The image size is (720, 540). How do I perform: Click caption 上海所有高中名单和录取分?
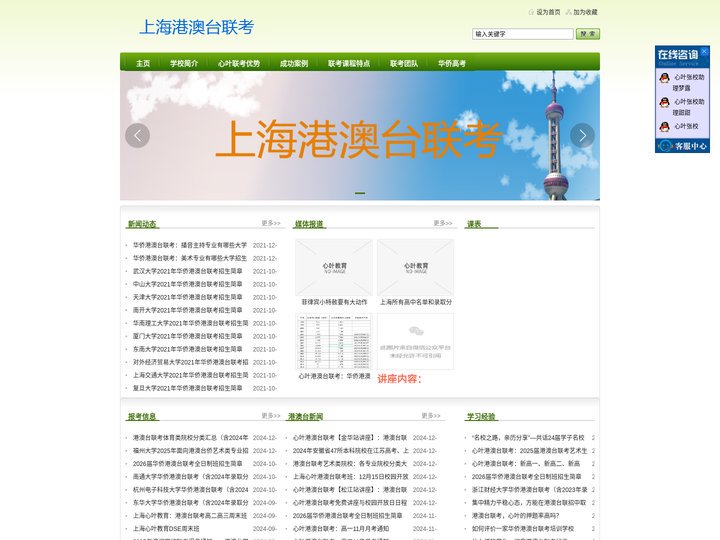pyautogui.click(x=416, y=302)
